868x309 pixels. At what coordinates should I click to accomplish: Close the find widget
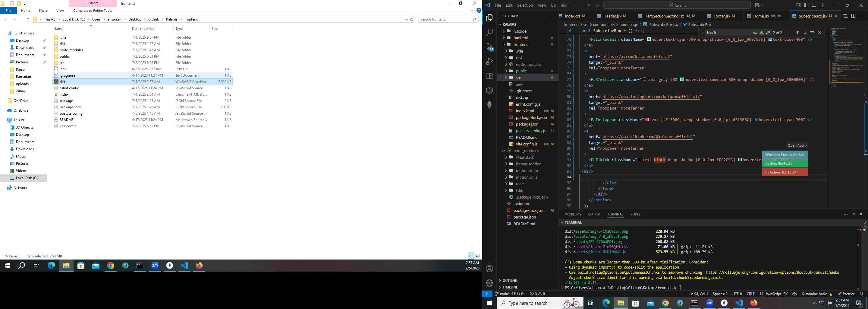click(819, 33)
